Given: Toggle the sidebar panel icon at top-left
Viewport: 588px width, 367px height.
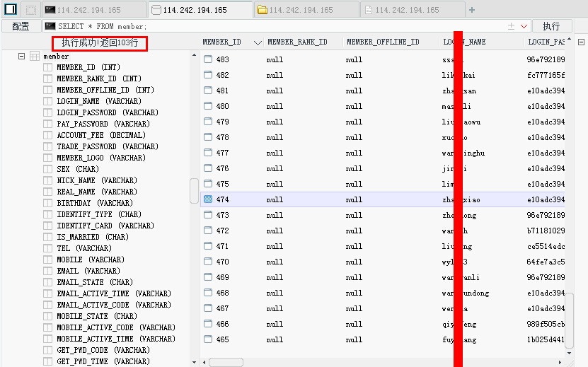Looking at the screenshot, I should pyautogui.click(x=11, y=9).
